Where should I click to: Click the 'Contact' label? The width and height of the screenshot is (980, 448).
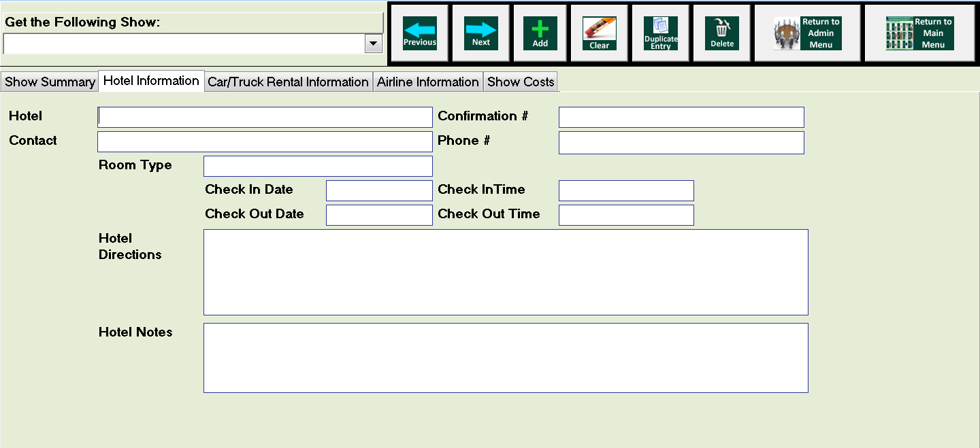tap(33, 140)
